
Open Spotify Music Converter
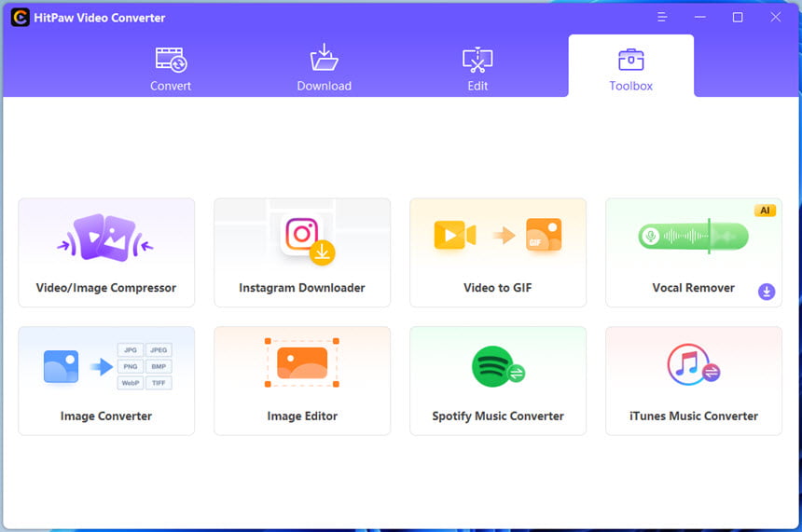coord(498,381)
